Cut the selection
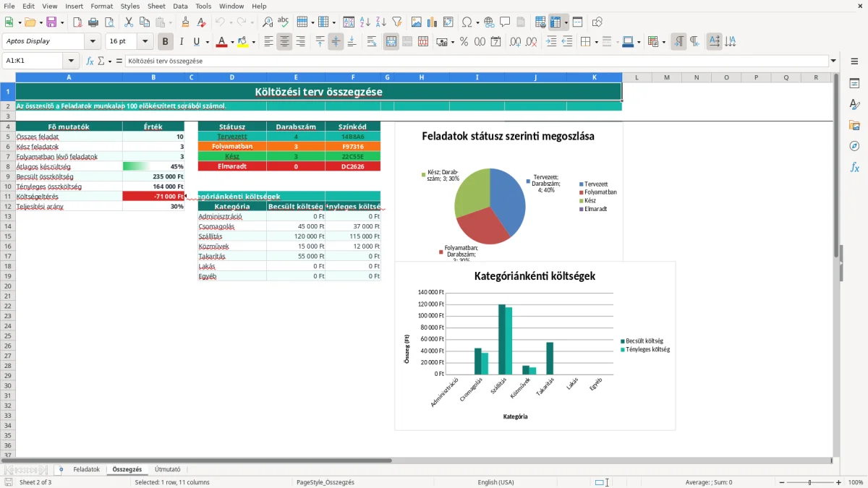Screen dimensions: 868x488 coord(129,22)
